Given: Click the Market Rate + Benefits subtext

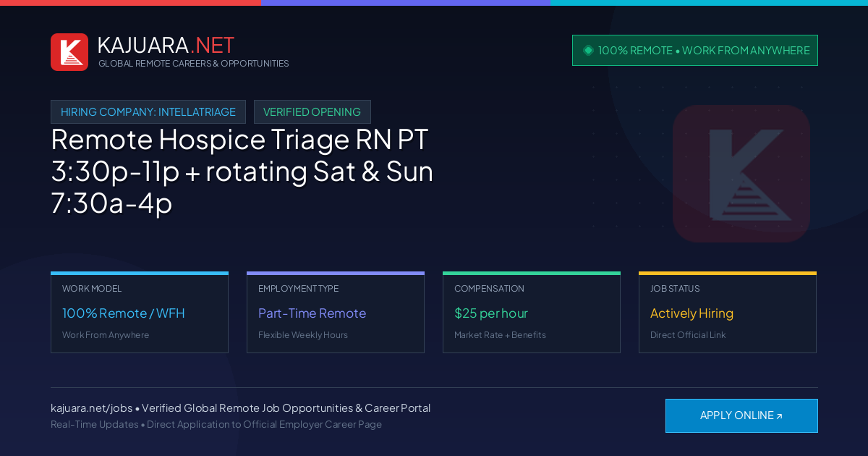Looking at the screenshot, I should 500,335.
